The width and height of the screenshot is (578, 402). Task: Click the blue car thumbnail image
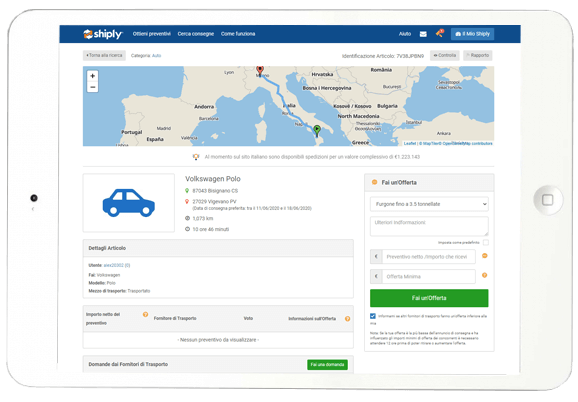click(x=129, y=203)
